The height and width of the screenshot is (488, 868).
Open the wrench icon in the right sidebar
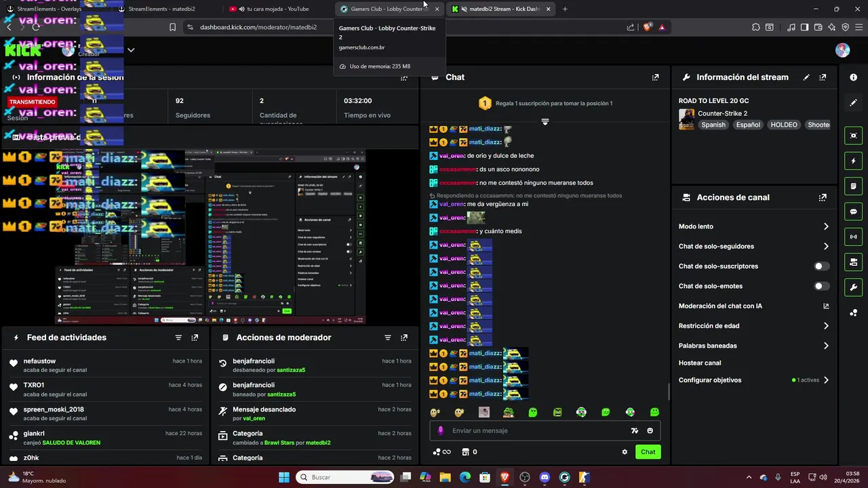tap(853, 287)
